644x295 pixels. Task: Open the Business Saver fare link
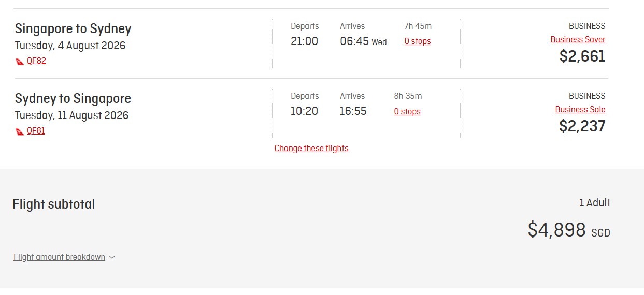[577, 40]
